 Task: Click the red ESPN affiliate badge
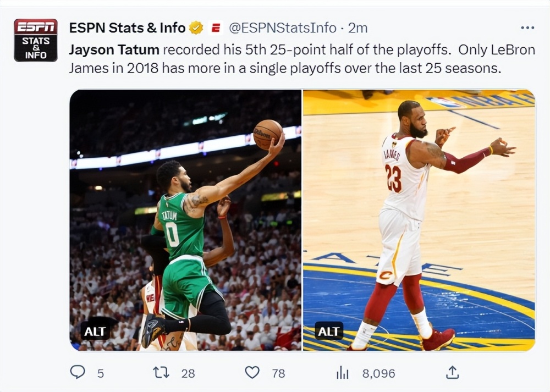tap(216, 27)
